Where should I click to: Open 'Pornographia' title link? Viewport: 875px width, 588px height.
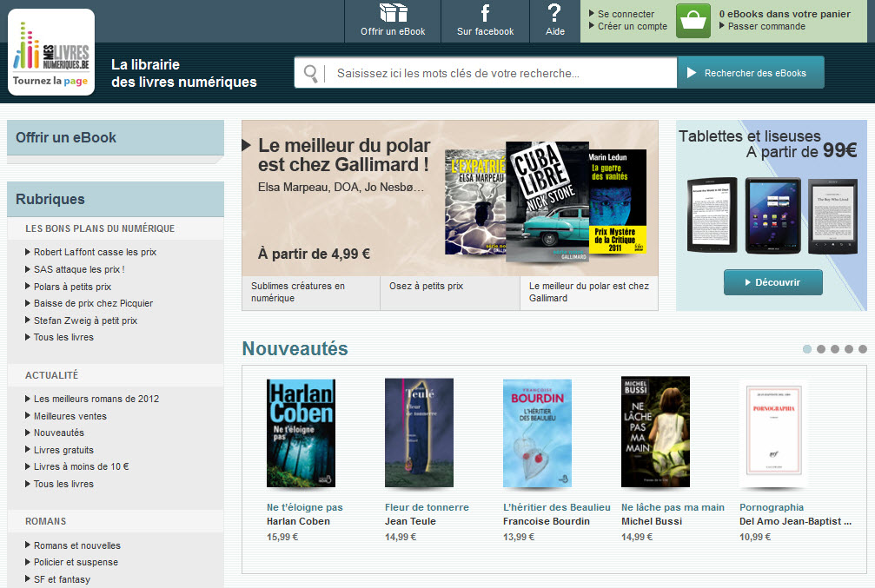[772, 508]
